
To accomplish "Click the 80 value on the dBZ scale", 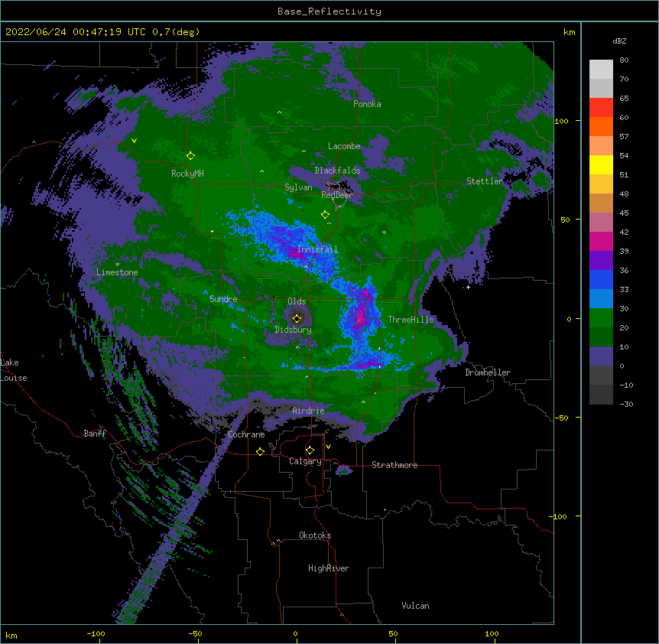I will pos(624,60).
